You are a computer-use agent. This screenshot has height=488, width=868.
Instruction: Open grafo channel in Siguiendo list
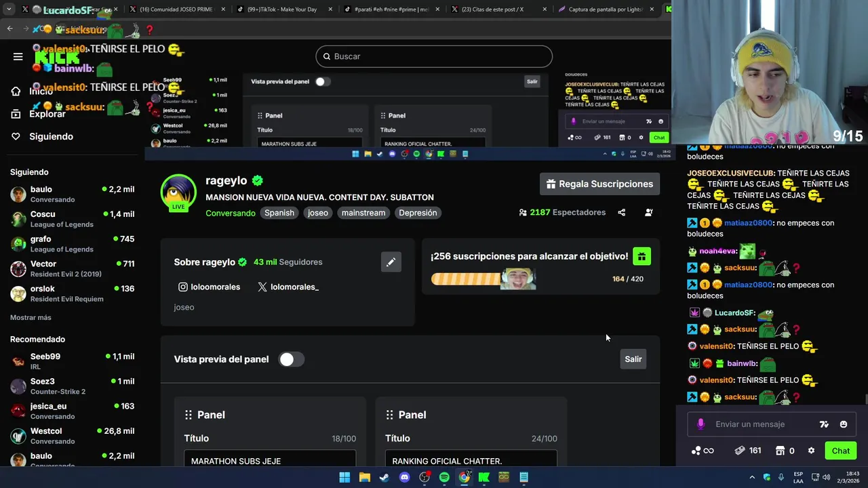pos(73,244)
